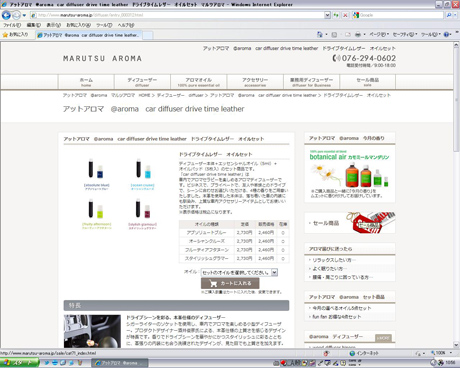This screenshot has width=460, height=368.
Task: Expand the address bar history dropdown
Action: click(x=327, y=15)
